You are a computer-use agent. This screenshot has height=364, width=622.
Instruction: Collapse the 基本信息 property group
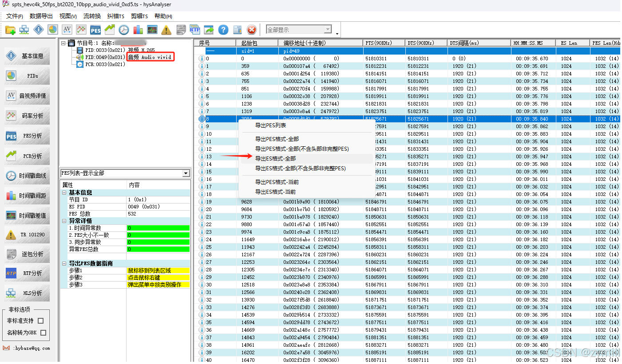click(x=64, y=193)
